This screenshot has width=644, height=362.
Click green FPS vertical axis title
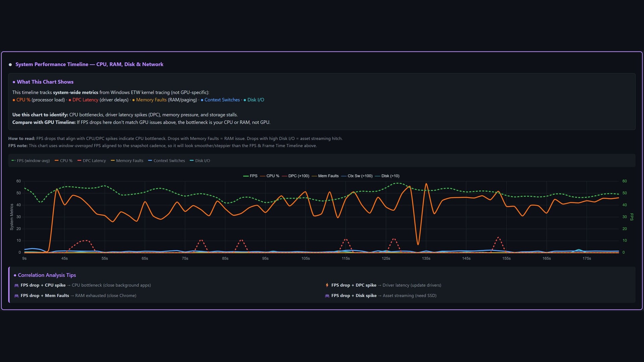point(632,217)
